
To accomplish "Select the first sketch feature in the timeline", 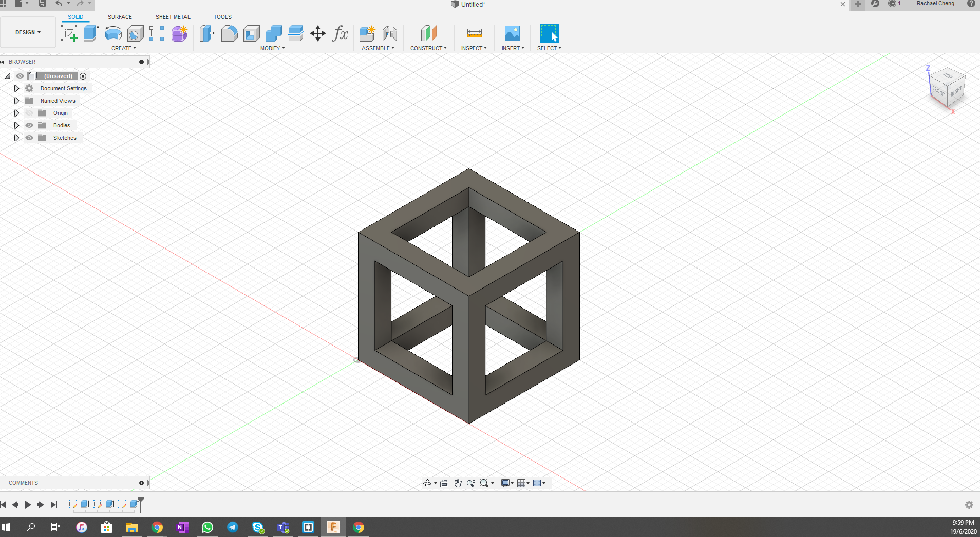I will pos(72,504).
